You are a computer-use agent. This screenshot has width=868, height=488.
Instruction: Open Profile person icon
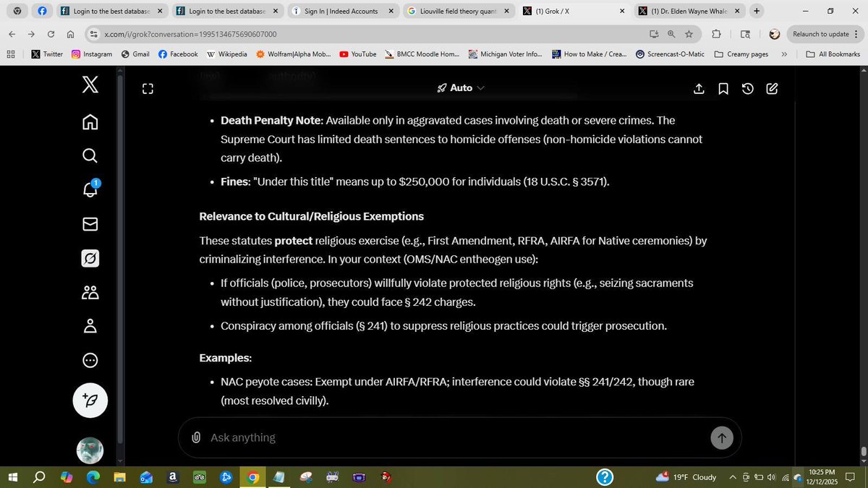(90, 326)
